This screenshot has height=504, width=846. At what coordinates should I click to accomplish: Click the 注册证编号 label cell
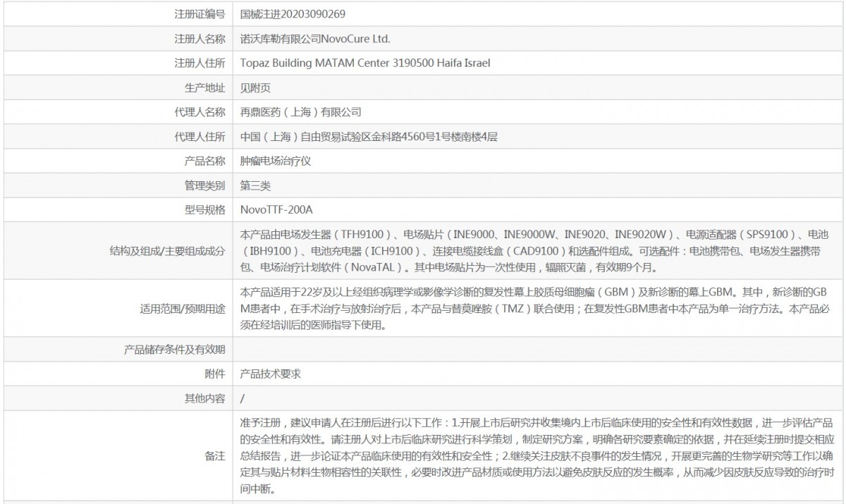click(x=200, y=14)
